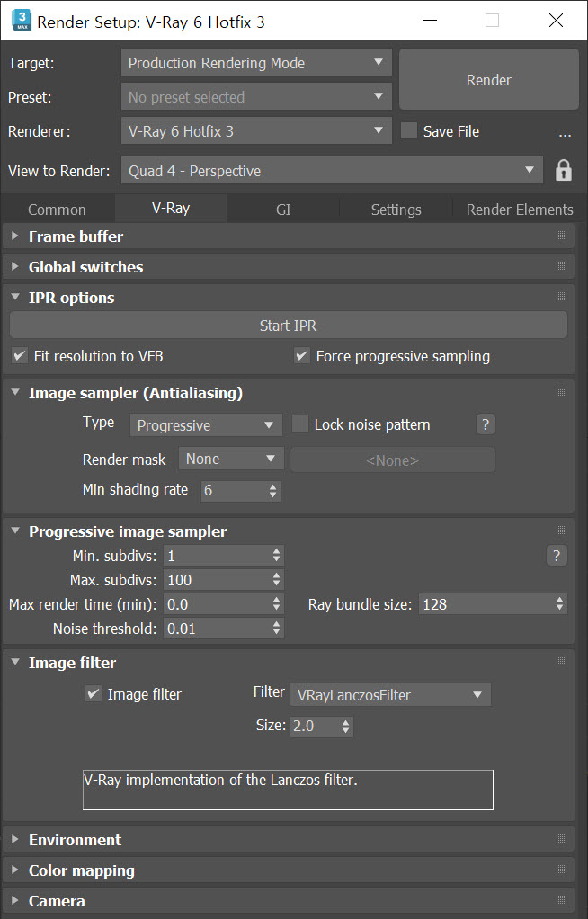Expand the Frame buffer rollout
Image resolution: width=588 pixels, height=919 pixels.
tap(15, 236)
